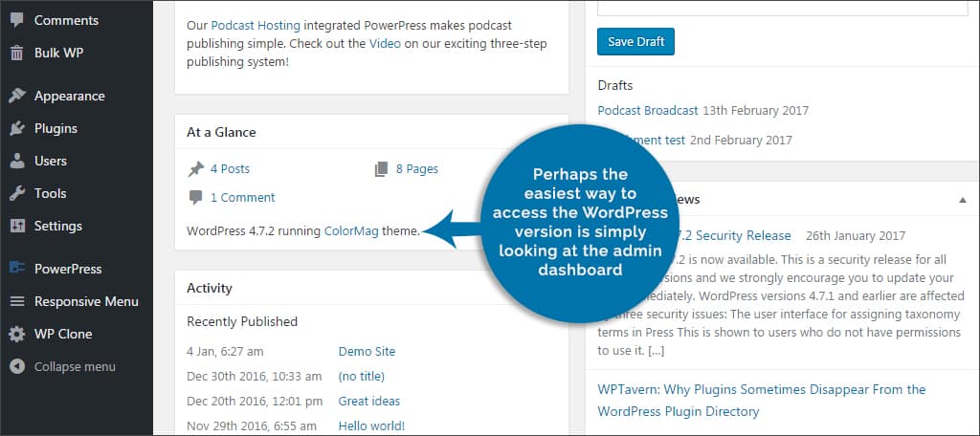Viewport: 980px width, 436px height.
Task: Open the PowerPress menu
Action: coord(68,270)
